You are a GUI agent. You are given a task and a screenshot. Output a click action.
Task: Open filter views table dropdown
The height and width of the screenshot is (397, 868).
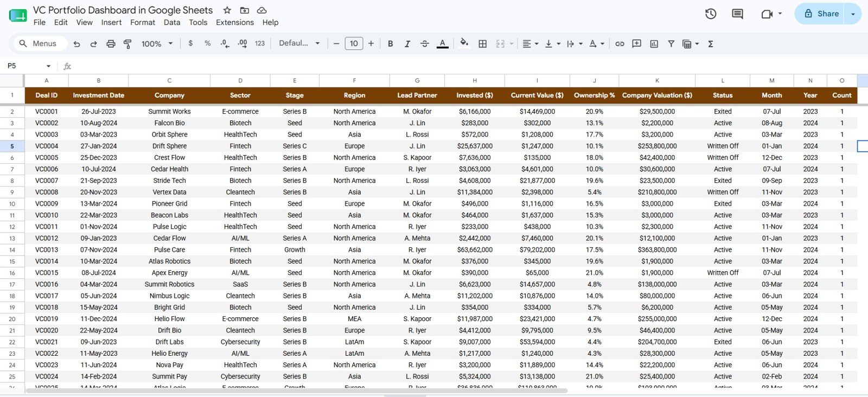tap(691, 44)
